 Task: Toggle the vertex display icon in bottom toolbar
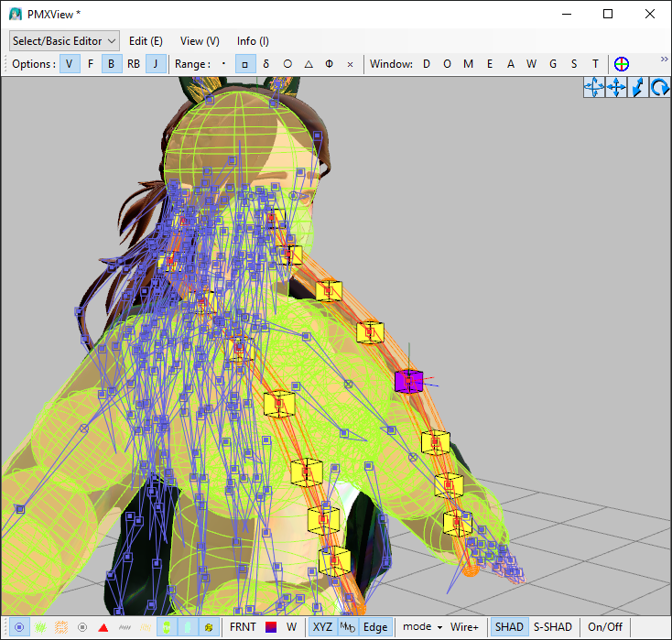19,627
